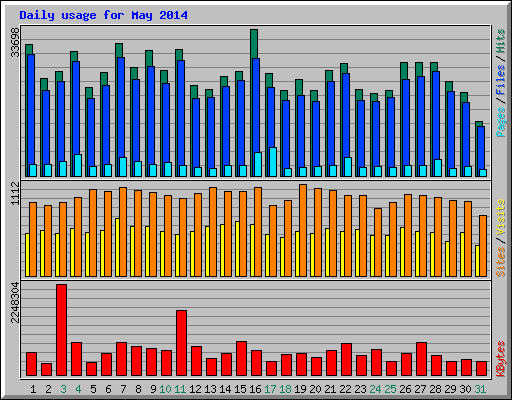
Task: Select the tallest green Hits bar for day 16
Action: pyautogui.click(x=254, y=44)
